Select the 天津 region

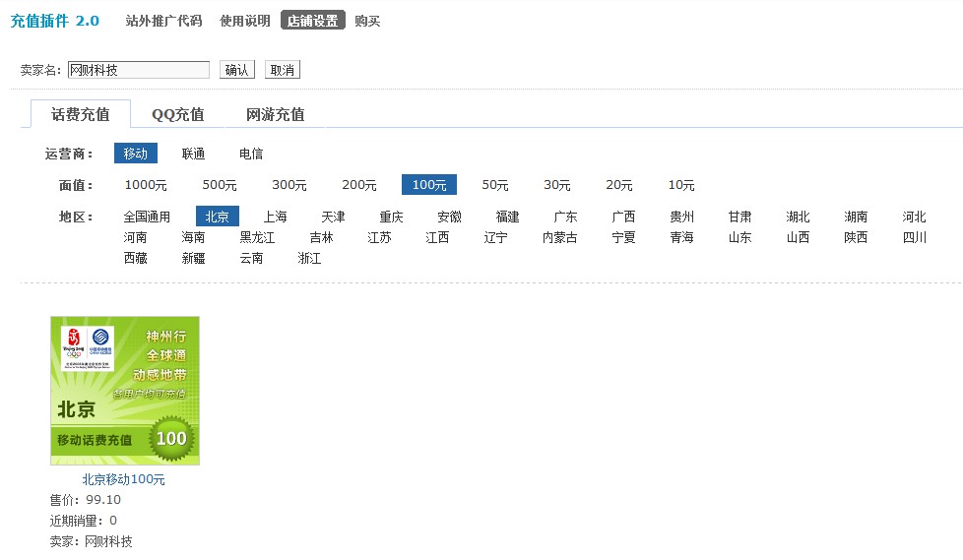[334, 217]
